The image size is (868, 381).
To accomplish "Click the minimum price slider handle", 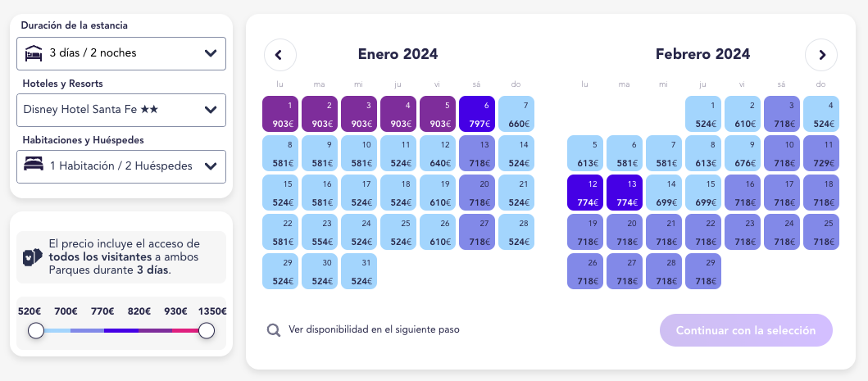I will coord(36,330).
